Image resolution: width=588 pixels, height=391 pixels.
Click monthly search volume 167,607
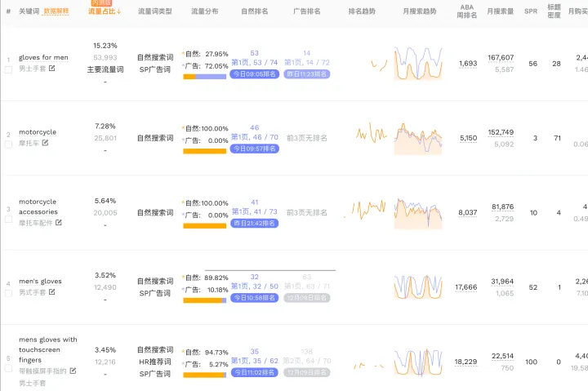[x=501, y=57]
